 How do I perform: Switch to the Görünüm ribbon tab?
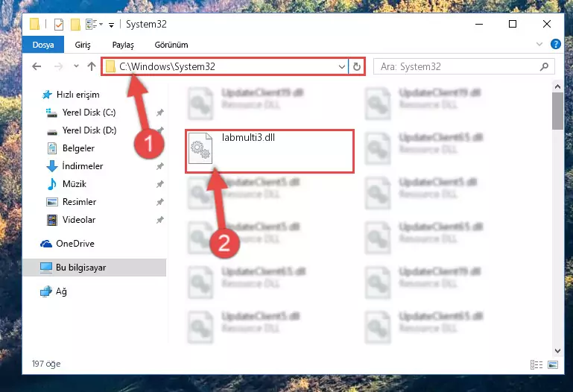(171, 45)
